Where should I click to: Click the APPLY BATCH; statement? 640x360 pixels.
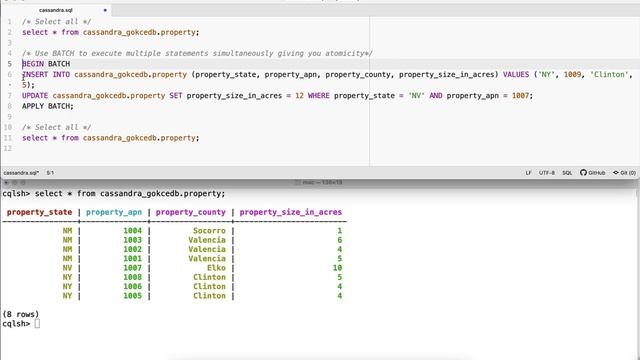[x=48, y=106]
